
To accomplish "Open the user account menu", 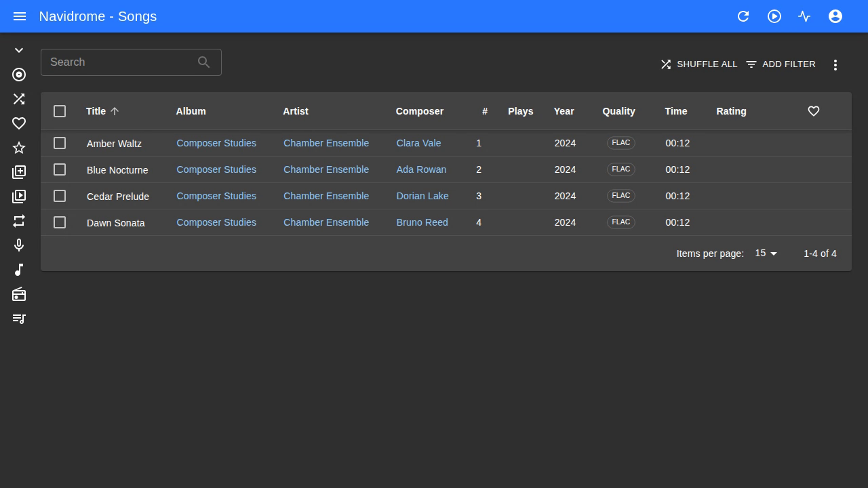I will point(835,16).
